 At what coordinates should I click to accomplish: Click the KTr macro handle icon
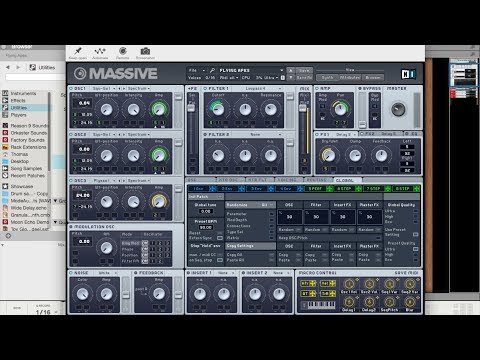click(x=313, y=284)
